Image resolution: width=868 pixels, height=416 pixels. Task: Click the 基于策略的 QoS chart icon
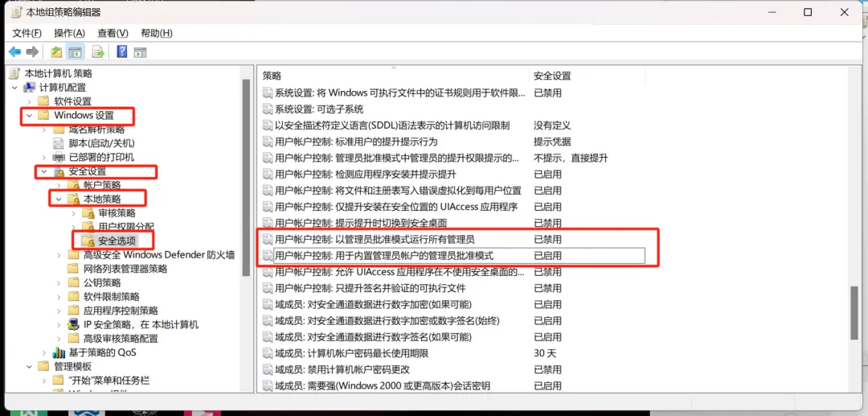[x=59, y=352]
